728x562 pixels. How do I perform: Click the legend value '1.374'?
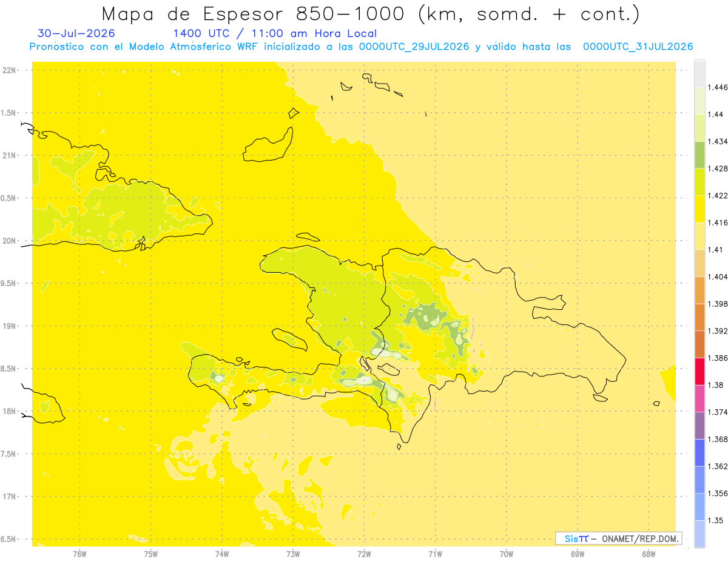[x=719, y=412]
